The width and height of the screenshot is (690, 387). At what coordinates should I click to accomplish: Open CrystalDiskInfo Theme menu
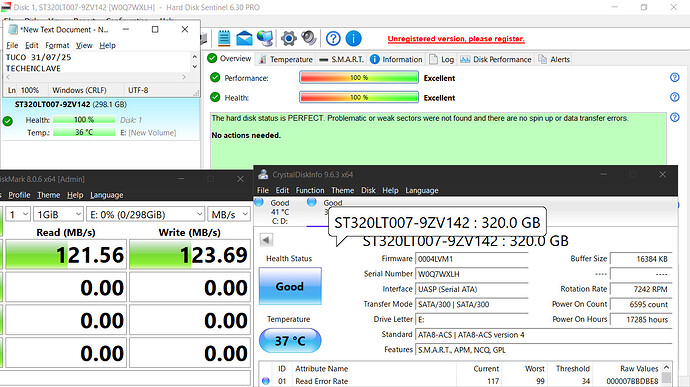(342, 190)
